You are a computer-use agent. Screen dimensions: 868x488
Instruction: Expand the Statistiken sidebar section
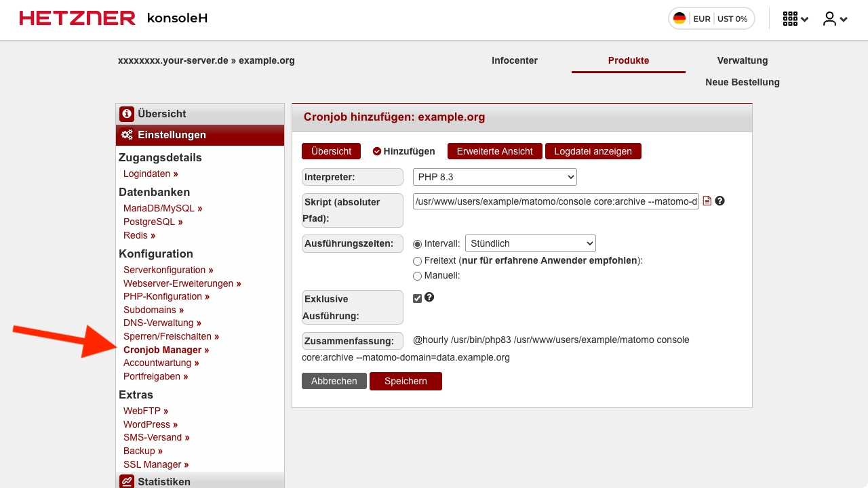coord(200,481)
